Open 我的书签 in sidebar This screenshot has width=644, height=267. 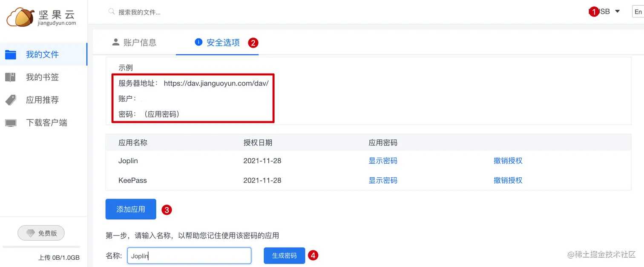pyautogui.click(x=43, y=77)
